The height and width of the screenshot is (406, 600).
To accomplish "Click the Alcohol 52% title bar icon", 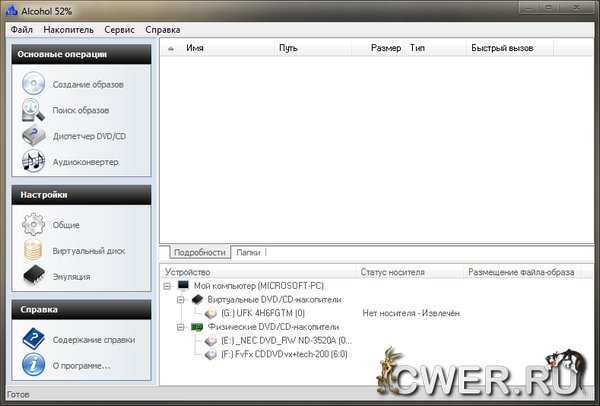I will (x=11, y=11).
